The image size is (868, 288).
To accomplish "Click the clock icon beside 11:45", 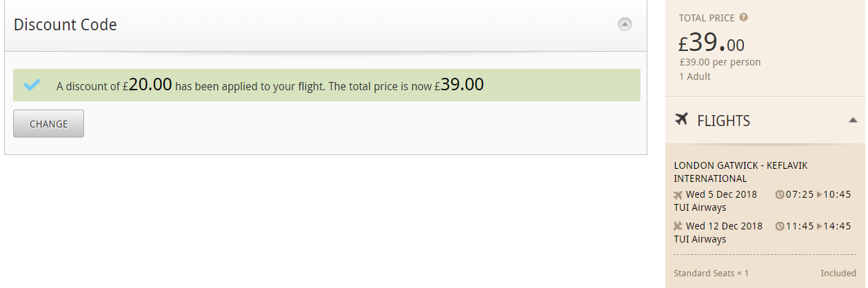I will 780,226.
